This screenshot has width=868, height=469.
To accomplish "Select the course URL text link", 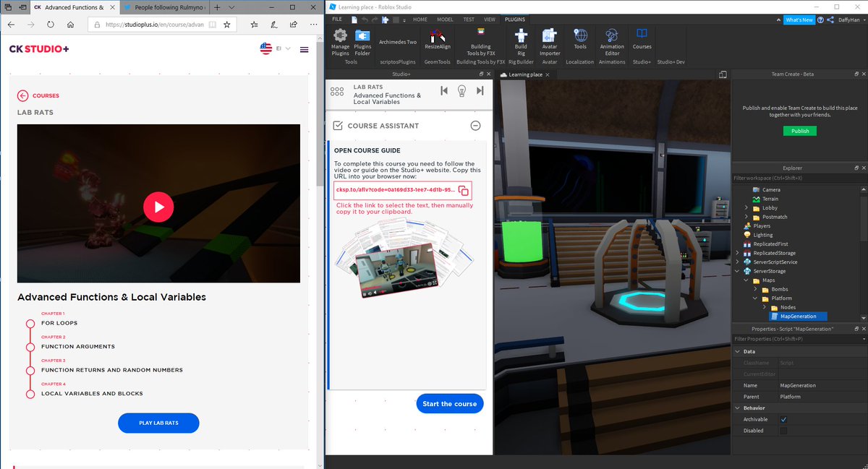I will [395, 191].
